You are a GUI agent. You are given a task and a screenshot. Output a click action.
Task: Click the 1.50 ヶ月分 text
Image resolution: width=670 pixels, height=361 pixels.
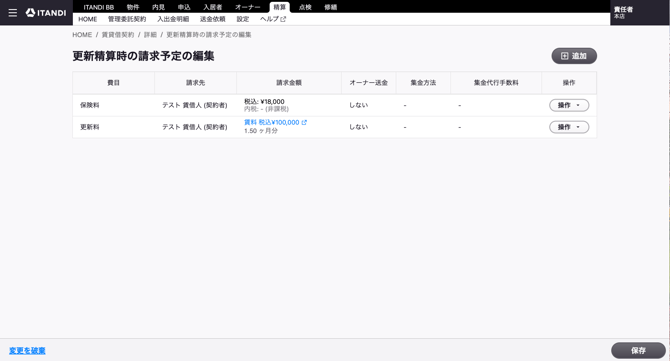pyautogui.click(x=261, y=131)
